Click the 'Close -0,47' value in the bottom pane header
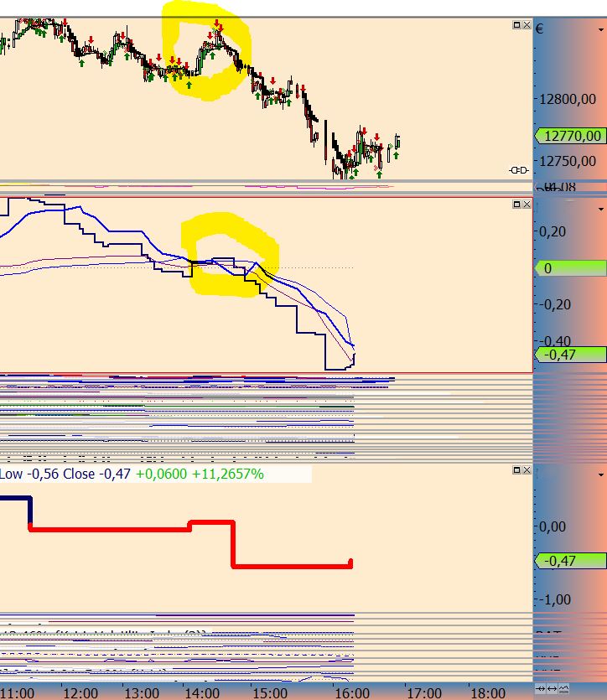Screen dimensions: 607x700 pos(97,474)
